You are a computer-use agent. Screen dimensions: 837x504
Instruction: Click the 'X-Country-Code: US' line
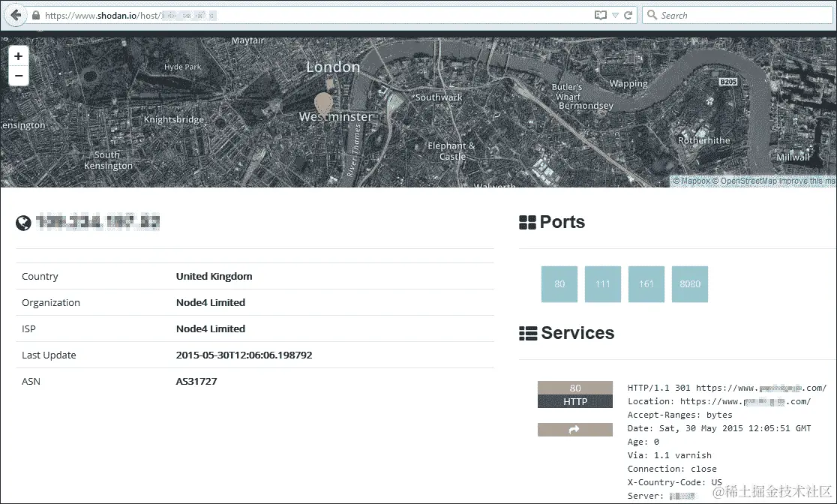tap(675, 482)
